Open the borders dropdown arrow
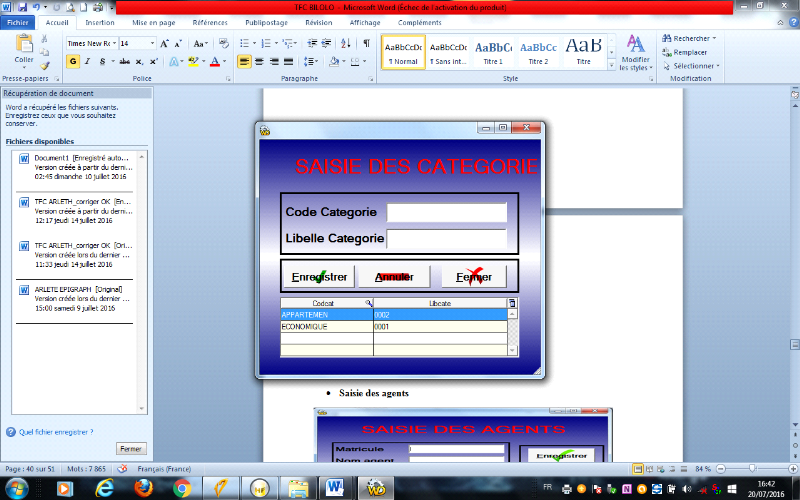 364,62
